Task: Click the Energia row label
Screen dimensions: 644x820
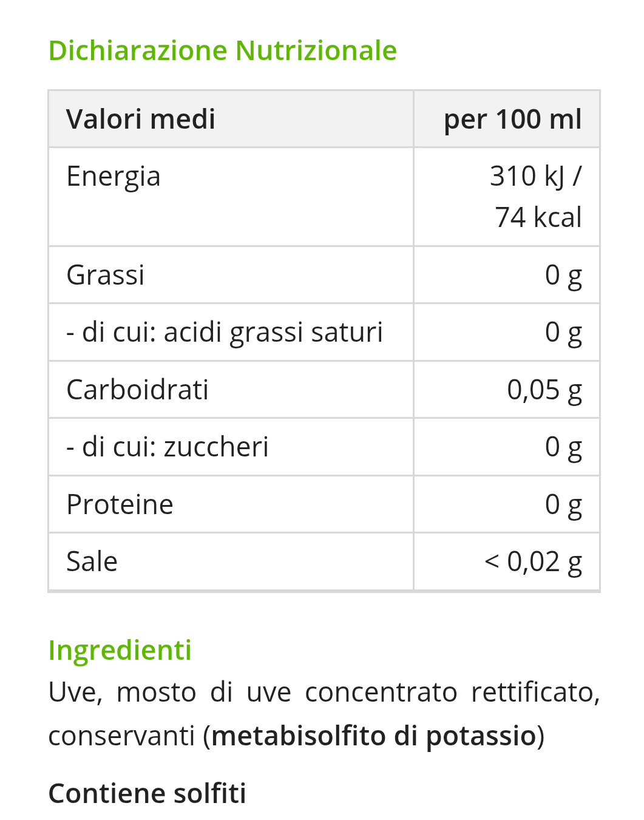Action: pyautogui.click(x=114, y=177)
